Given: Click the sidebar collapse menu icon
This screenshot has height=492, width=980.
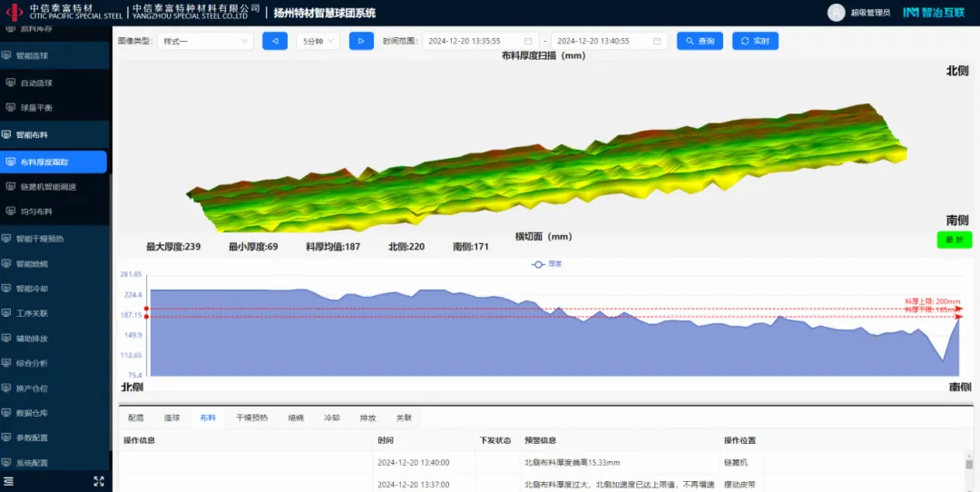Looking at the screenshot, I should click(9, 481).
